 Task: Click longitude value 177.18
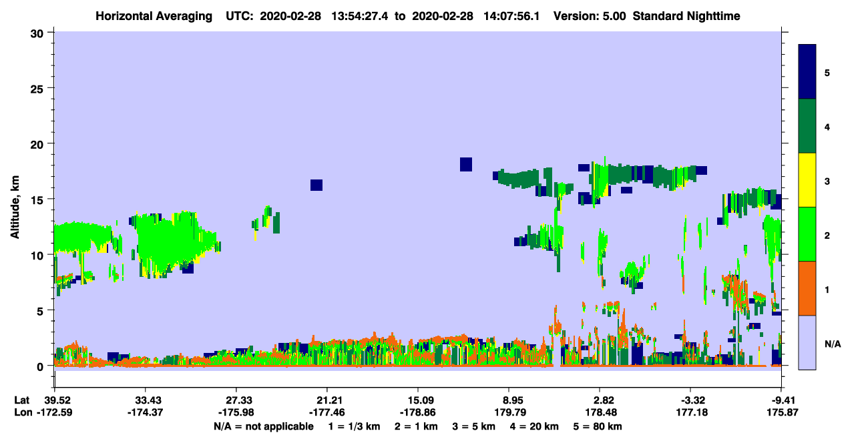(690, 412)
